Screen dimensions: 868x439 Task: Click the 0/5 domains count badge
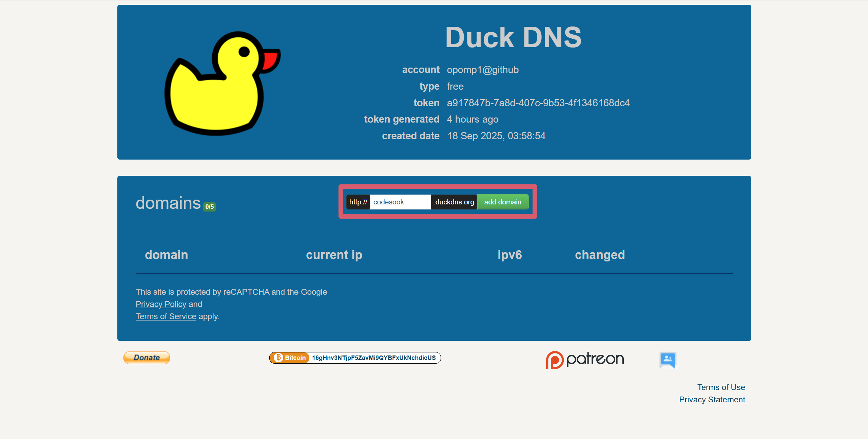point(209,206)
